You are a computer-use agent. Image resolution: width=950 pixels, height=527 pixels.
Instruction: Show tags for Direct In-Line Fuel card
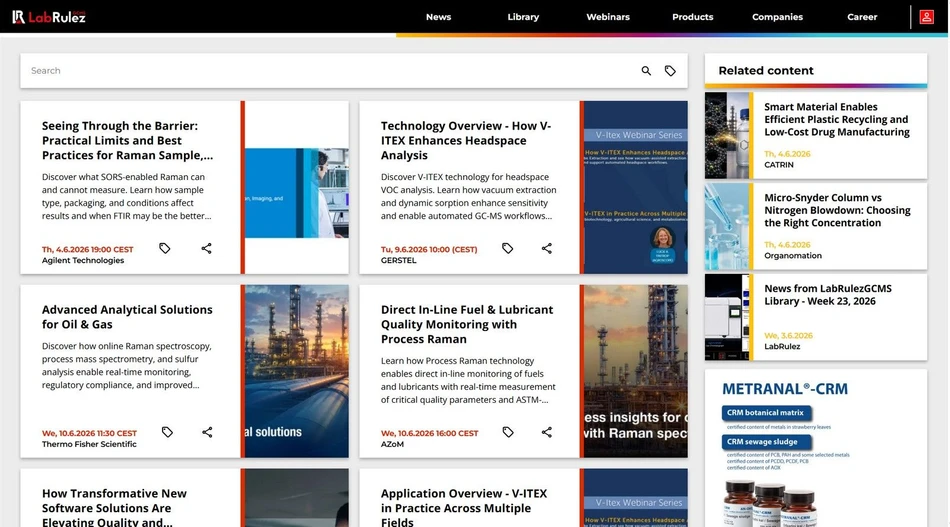[508, 432]
